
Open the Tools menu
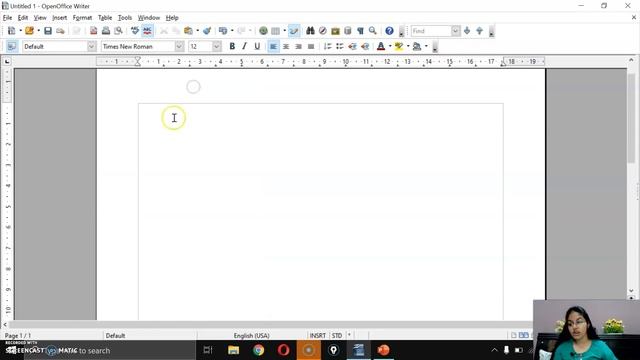coord(125,18)
